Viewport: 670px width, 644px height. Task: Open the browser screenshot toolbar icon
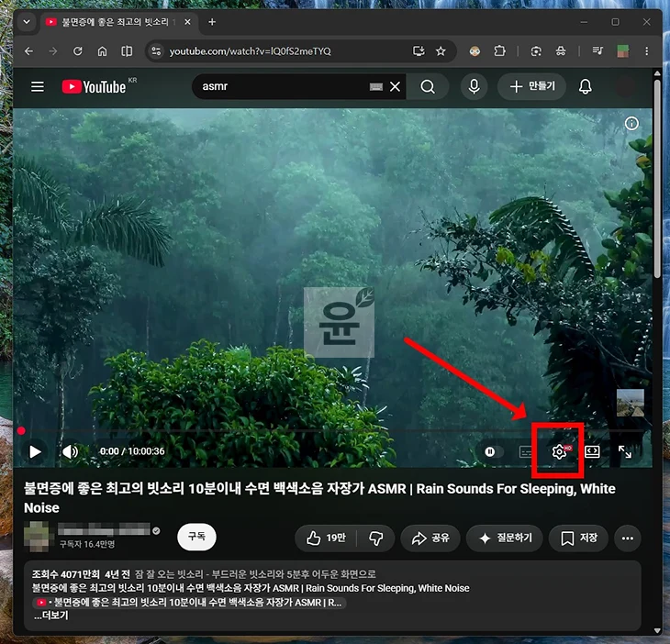pyautogui.click(x=536, y=51)
